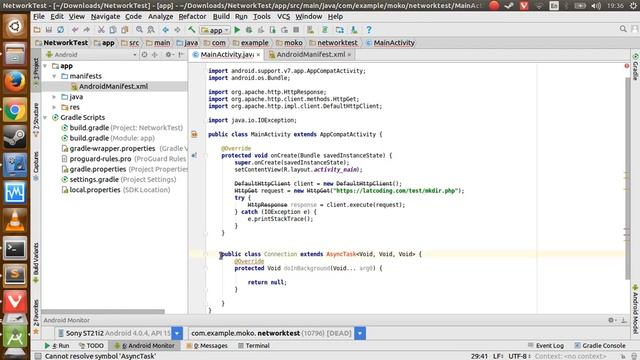Toggle the Captures side panel
640x360 pixels.
pyautogui.click(x=36, y=166)
